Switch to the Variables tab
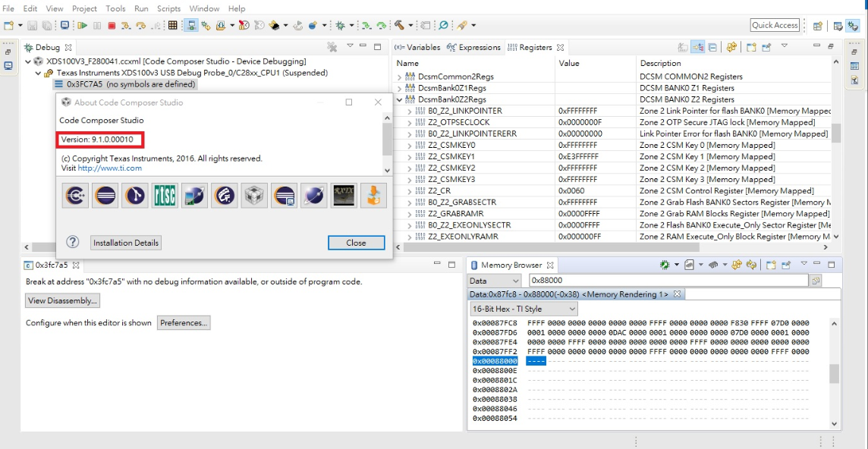The height and width of the screenshot is (449, 868). (x=418, y=47)
